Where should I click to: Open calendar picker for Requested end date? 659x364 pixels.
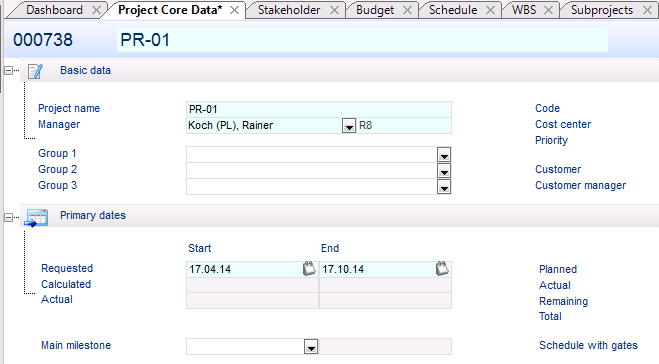pos(442,269)
